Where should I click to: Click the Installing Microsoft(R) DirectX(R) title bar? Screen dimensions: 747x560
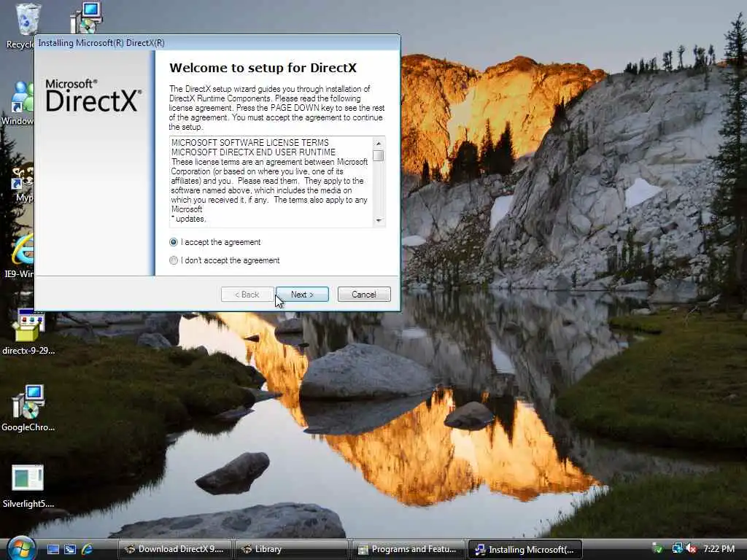tap(217, 43)
